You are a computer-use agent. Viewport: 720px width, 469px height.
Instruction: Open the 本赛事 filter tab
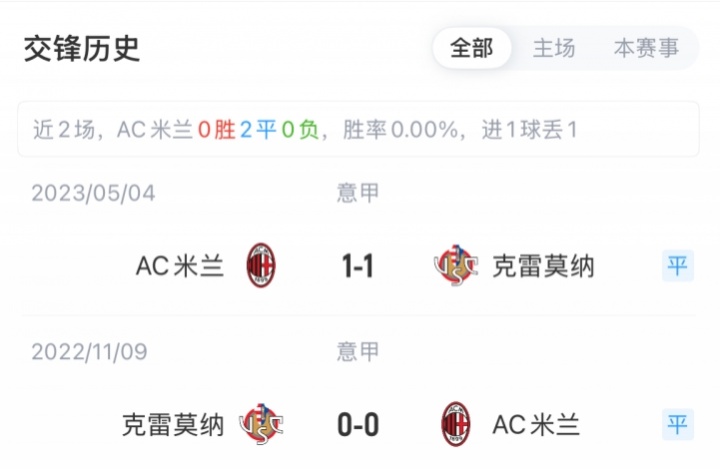click(x=646, y=48)
